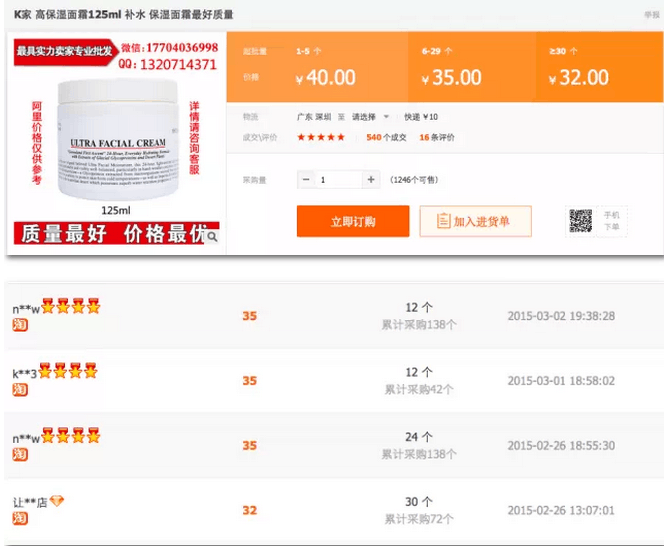Image resolution: width=664 pixels, height=546 pixels.
Task: Click the 立即订购 order now button
Action: coord(353,221)
